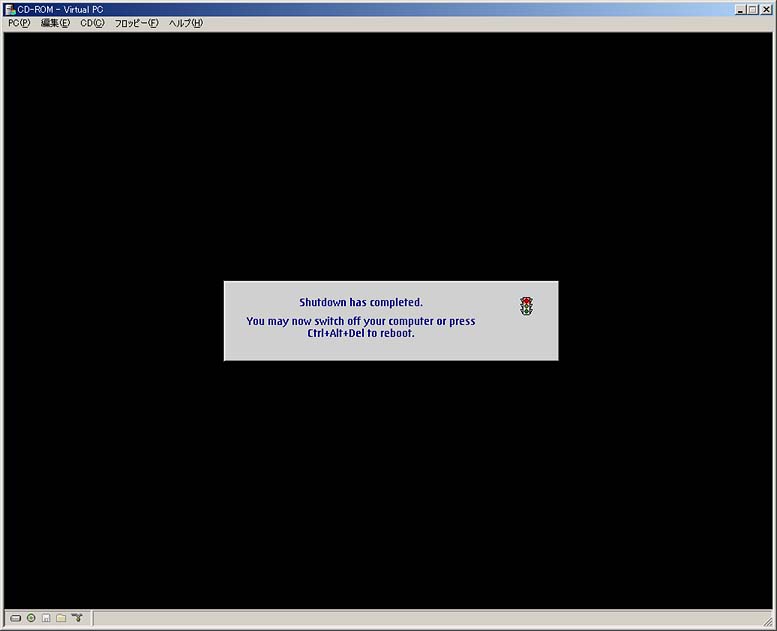The height and width of the screenshot is (631, 777).
Task: Open the CD(C) menu
Action: [92, 23]
